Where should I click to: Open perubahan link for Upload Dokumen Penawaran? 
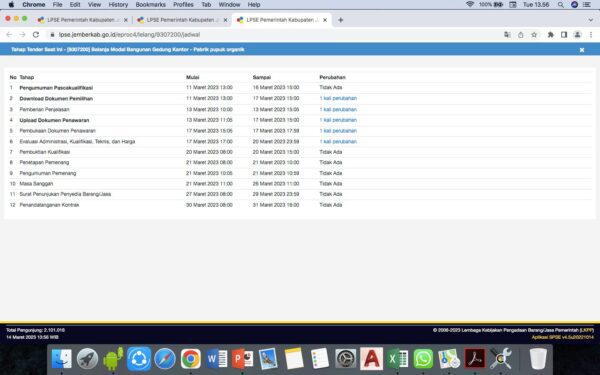[338, 120]
